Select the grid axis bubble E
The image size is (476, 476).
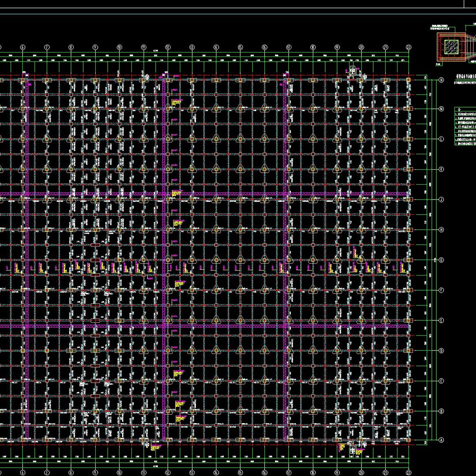click(x=441, y=320)
